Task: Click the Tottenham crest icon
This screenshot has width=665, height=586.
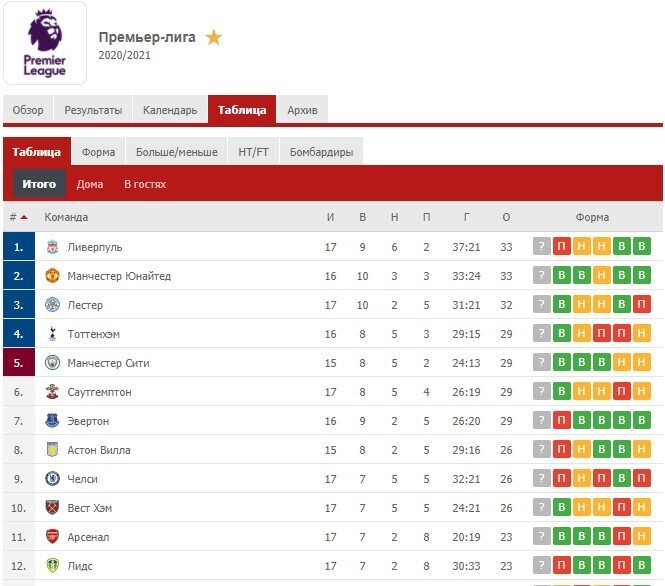Action: (52, 334)
